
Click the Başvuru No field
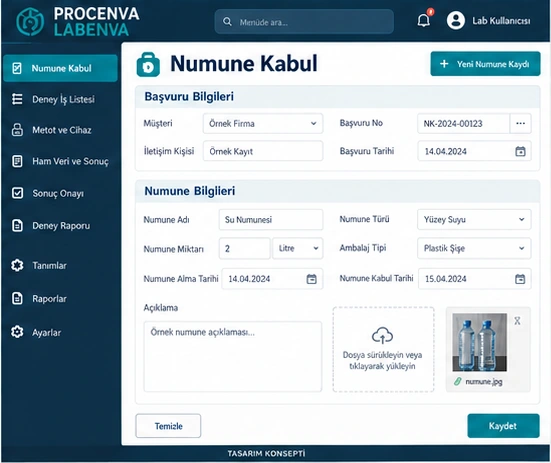[464, 123]
